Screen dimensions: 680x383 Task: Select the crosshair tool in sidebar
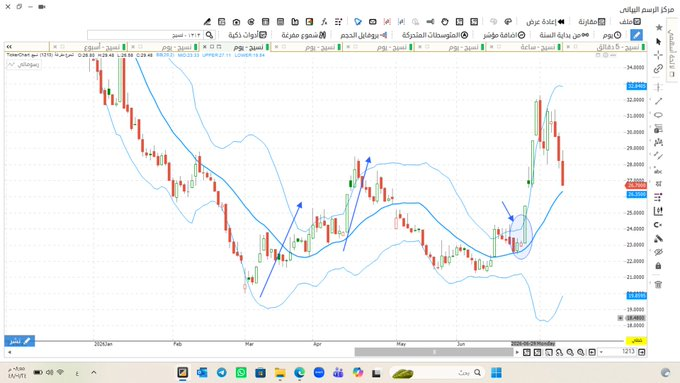pos(659,55)
